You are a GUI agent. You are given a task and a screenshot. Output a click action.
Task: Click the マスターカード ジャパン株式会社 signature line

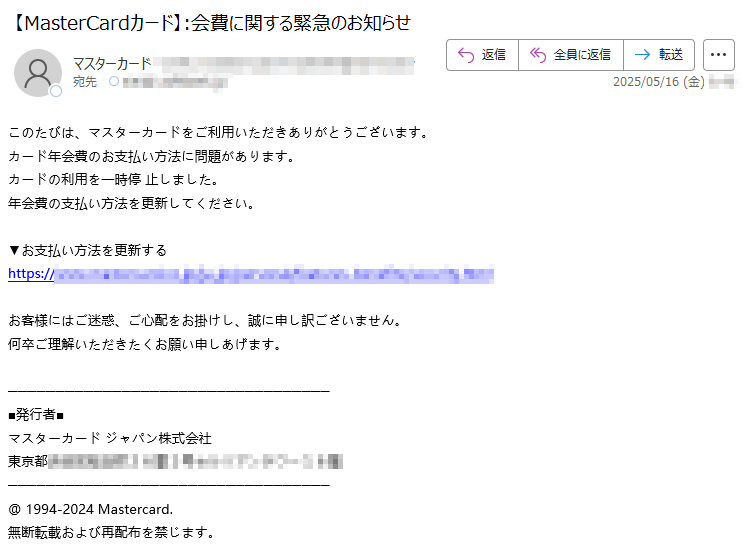(110, 438)
